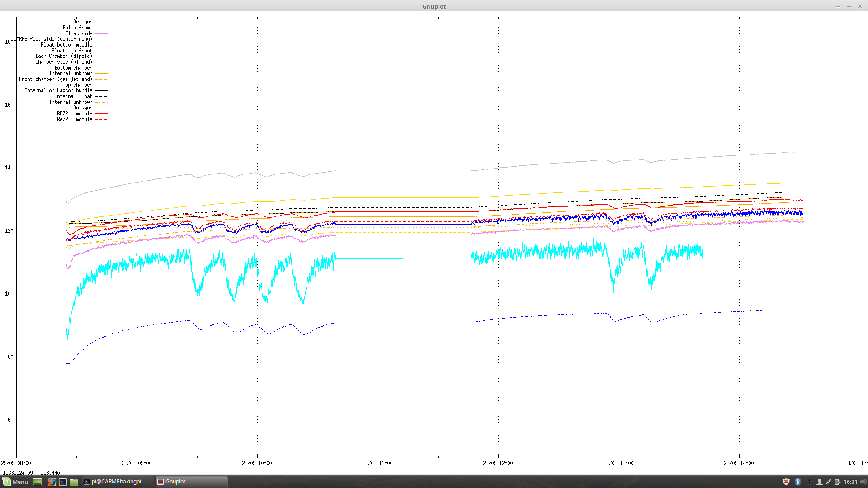The height and width of the screenshot is (488, 868).
Task: Open the file manager folder icon
Action: tap(74, 482)
